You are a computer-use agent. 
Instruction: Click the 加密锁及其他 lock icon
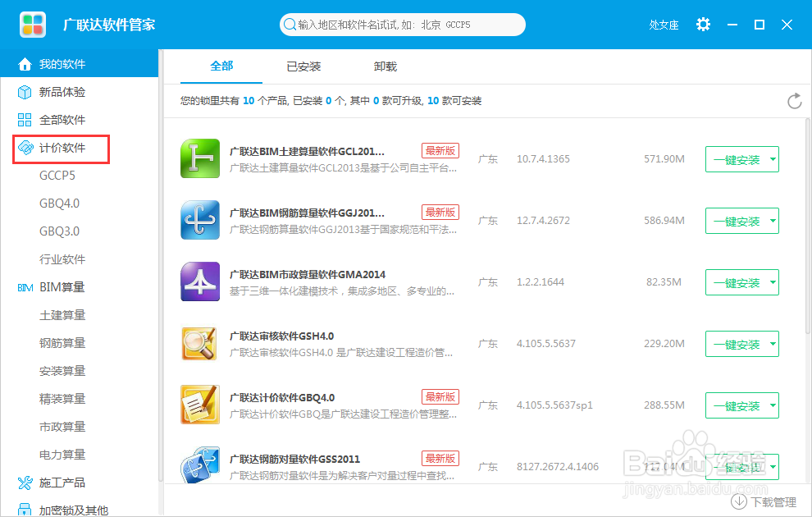(x=25, y=510)
